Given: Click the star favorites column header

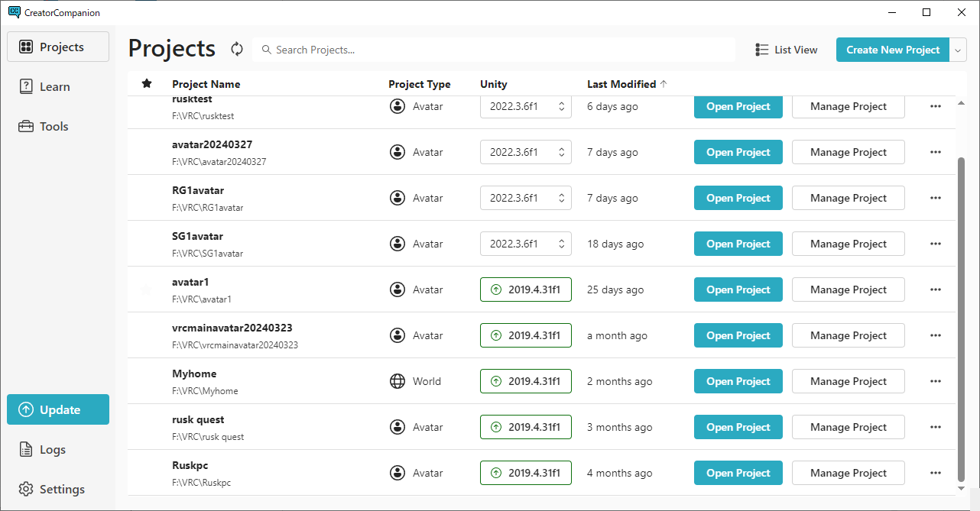Looking at the screenshot, I should (147, 84).
